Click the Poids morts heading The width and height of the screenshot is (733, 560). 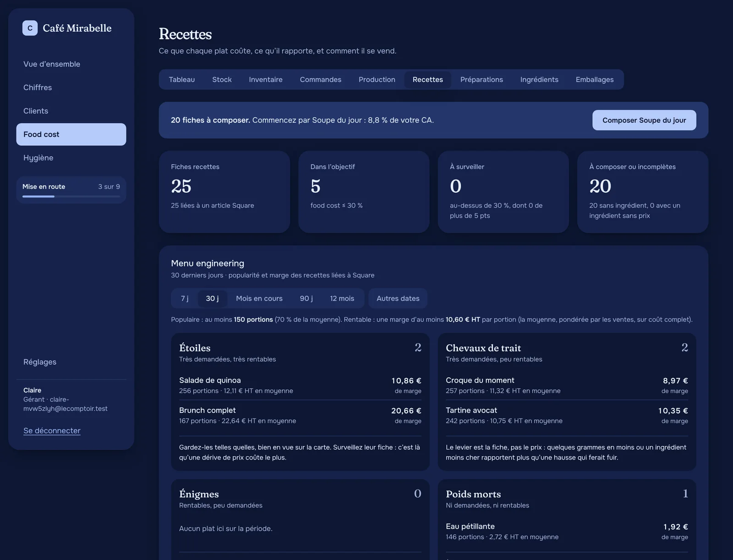point(473,494)
